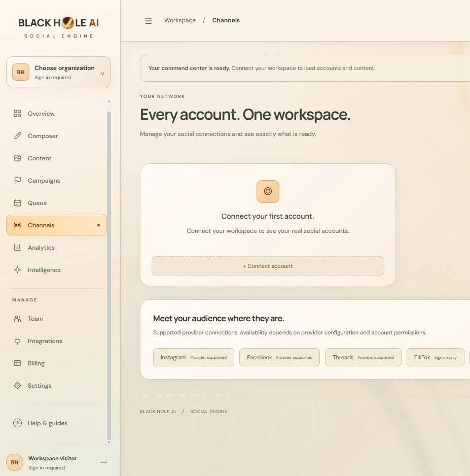This screenshot has height=476, width=470.
Task: Open the Team management page
Action: click(x=56, y=319)
